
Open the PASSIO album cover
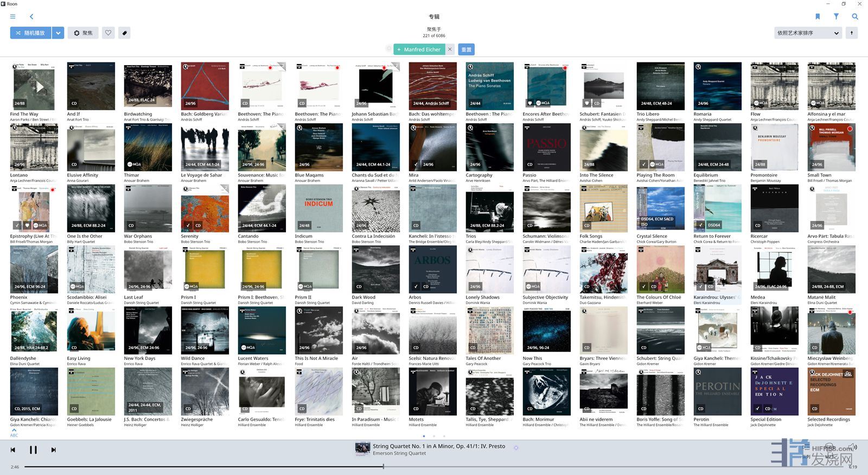[546, 147]
